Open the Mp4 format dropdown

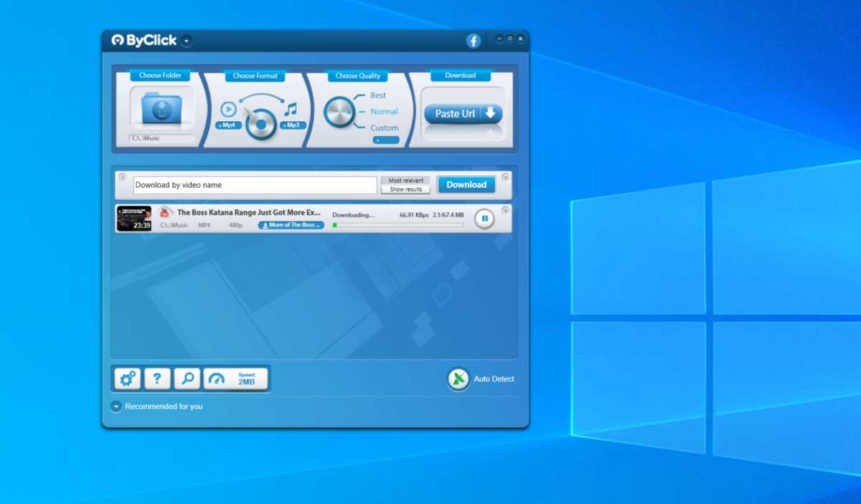(x=227, y=125)
